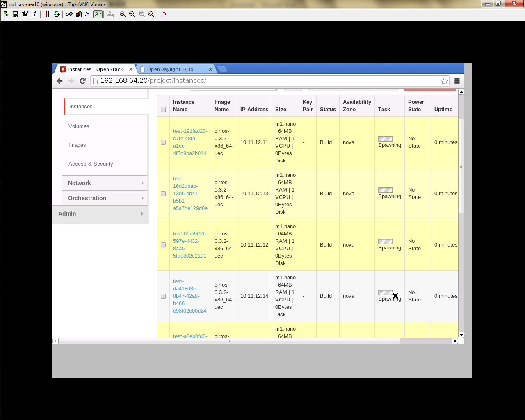
Task: Open the Chrome hamburger menu
Action: (457, 81)
